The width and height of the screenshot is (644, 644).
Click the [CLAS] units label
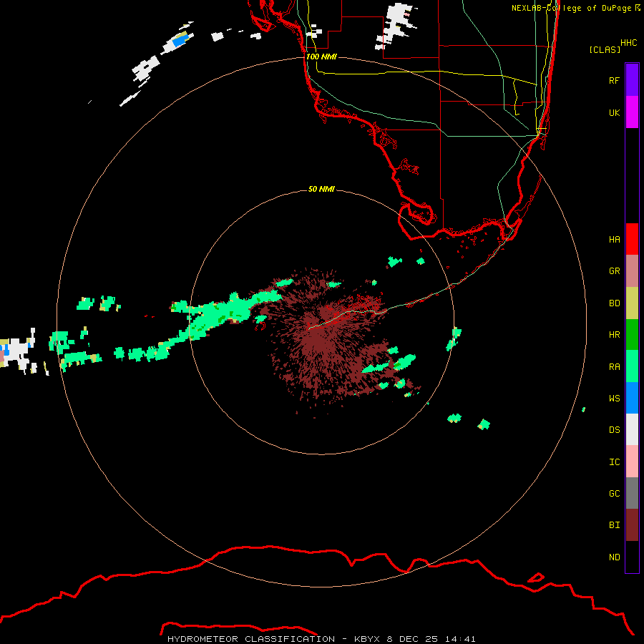click(x=605, y=49)
